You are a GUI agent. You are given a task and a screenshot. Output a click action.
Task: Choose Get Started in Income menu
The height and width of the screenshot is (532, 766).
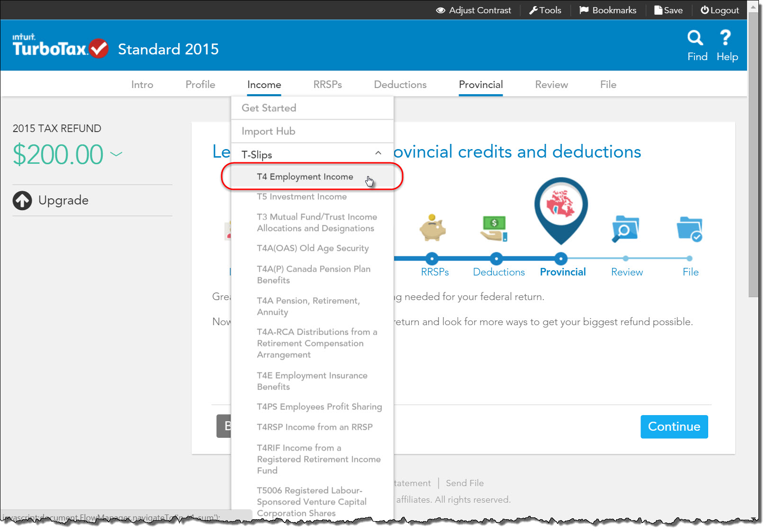click(x=312, y=108)
